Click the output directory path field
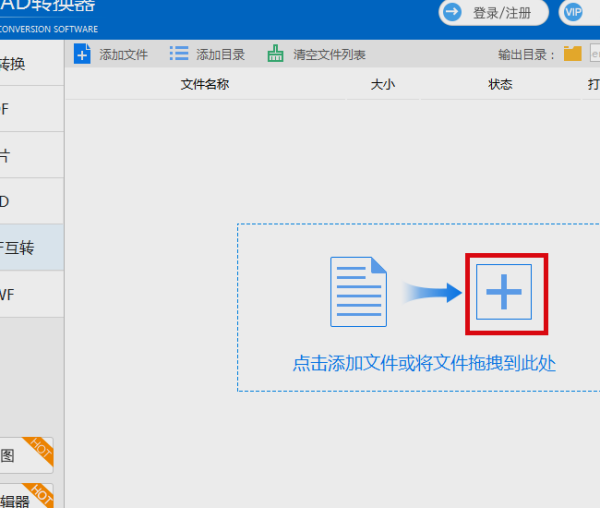 click(595, 54)
